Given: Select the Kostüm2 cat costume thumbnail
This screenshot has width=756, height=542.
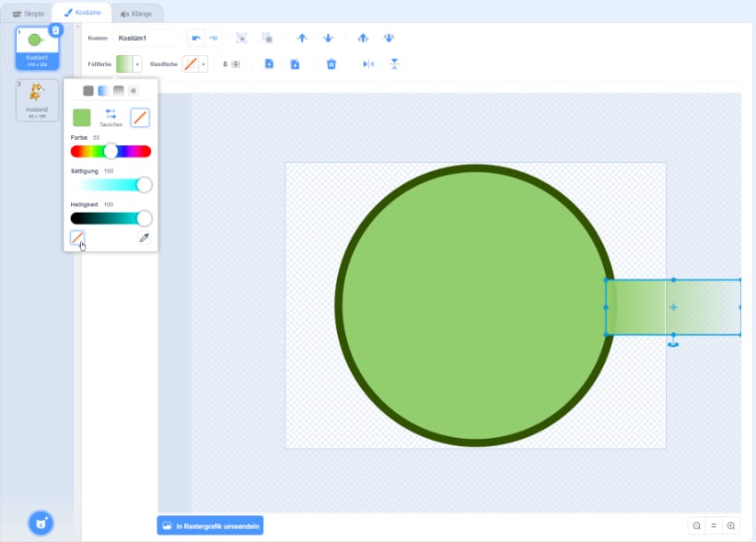Looking at the screenshot, I should coord(37,100).
